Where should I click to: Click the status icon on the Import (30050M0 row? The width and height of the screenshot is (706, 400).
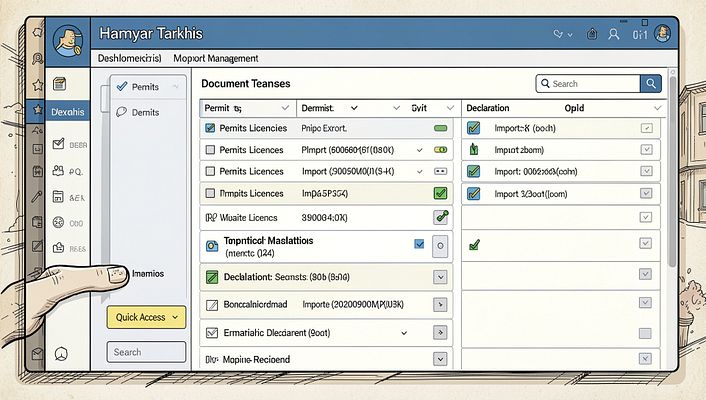[440, 171]
